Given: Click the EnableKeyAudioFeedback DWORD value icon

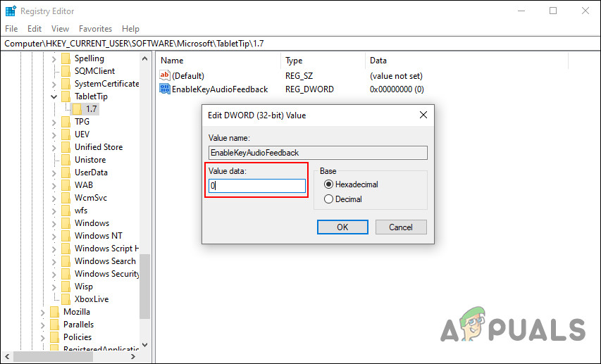Looking at the screenshot, I should (x=165, y=89).
